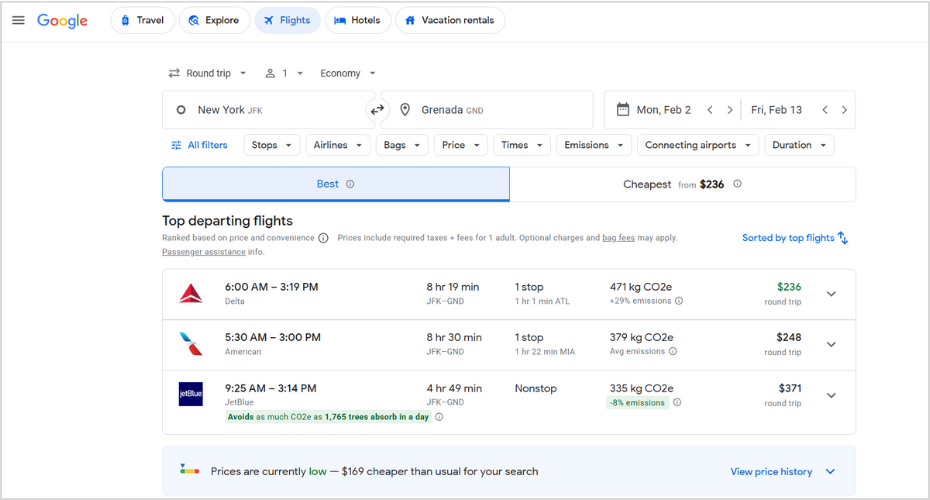Open the Round trip type dropdown
The image size is (930, 500).
tap(207, 73)
